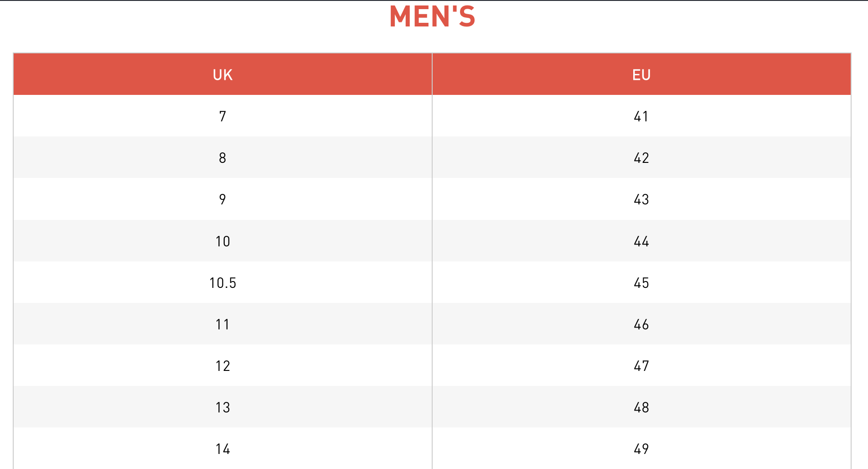Click EU size 42 in the table

641,158
